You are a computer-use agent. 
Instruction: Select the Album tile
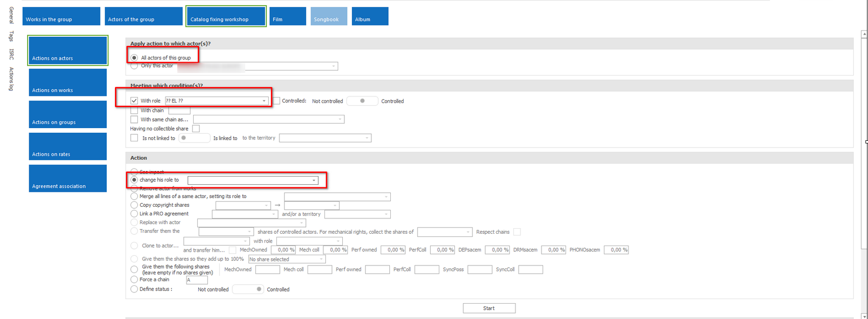coord(370,16)
